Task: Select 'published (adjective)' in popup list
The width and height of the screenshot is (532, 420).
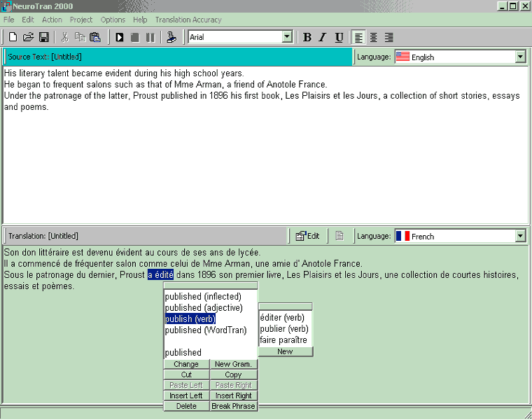Action: (204, 308)
